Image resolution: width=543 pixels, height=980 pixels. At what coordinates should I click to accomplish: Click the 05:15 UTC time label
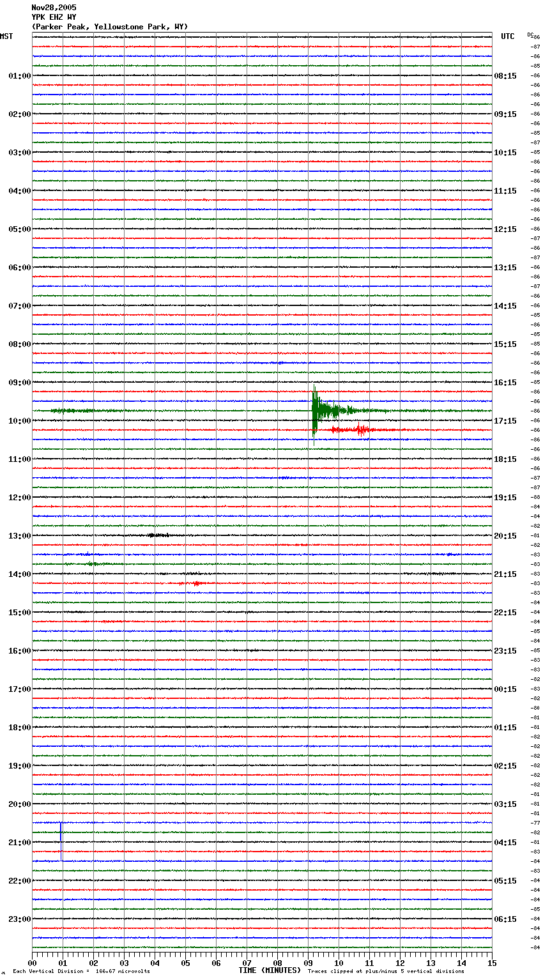point(505,881)
